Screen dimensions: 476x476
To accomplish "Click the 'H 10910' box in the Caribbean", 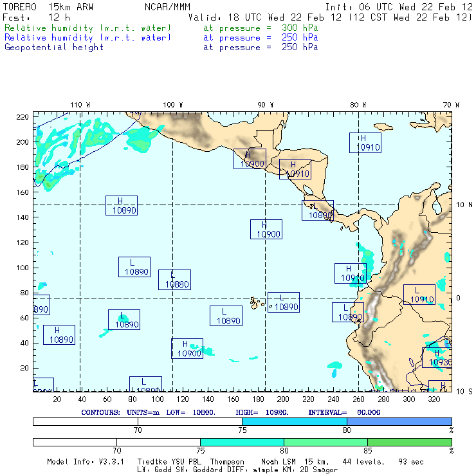I will tap(365, 143).
